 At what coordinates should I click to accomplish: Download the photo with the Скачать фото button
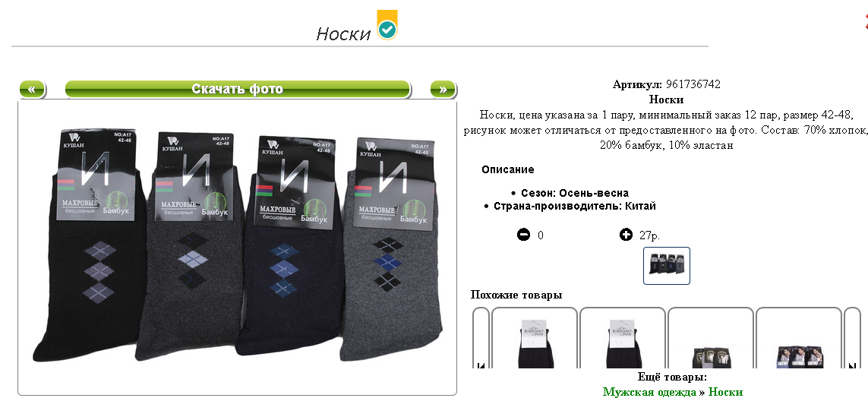pyautogui.click(x=238, y=89)
